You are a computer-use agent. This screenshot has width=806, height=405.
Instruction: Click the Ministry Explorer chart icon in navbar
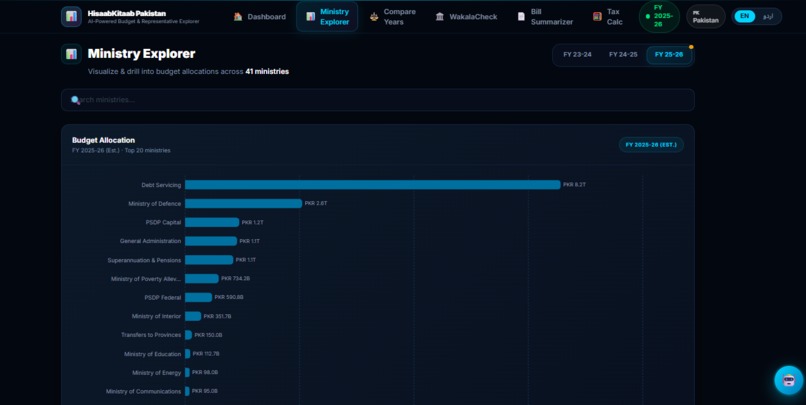pos(310,16)
